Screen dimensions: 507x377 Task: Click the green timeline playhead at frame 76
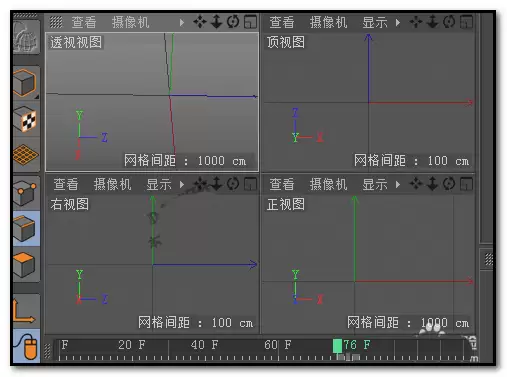337,346
